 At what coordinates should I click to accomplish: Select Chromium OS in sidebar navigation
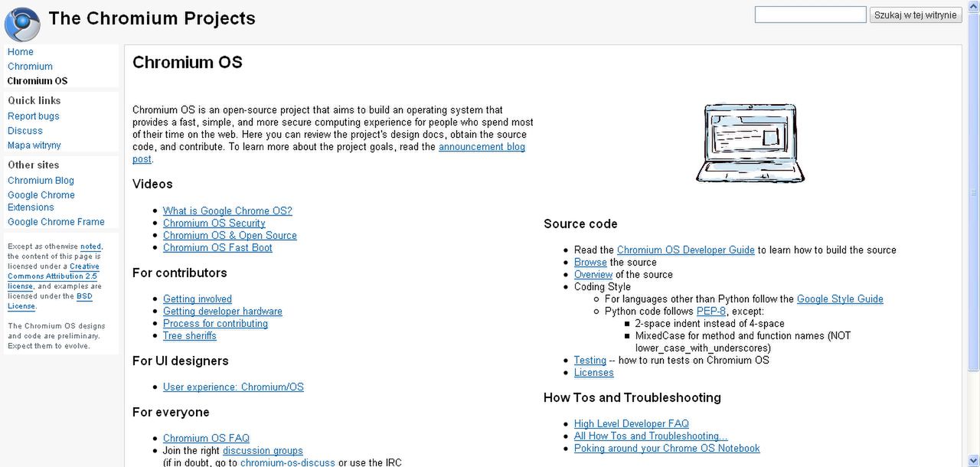pyautogui.click(x=38, y=81)
